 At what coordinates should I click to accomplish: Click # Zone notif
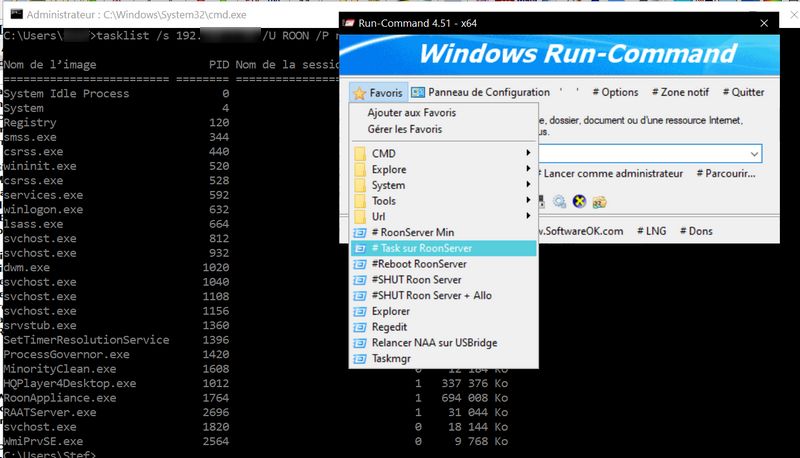(680, 92)
